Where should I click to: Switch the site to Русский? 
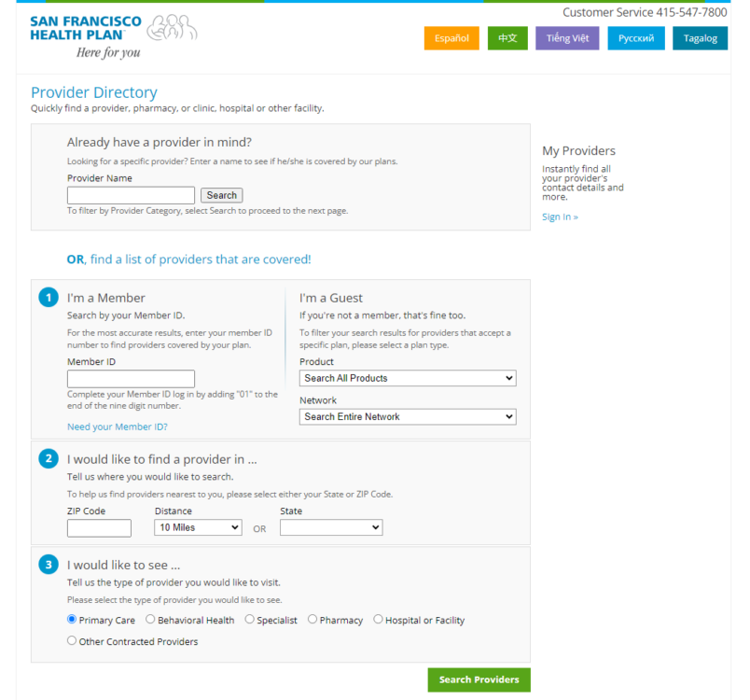pyautogui.click(x=636, y=38)
